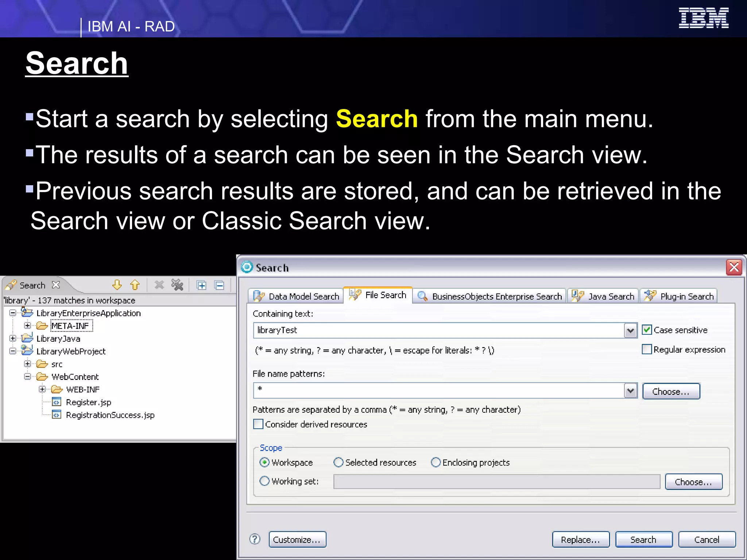Viewport: 747px width, 560px height.
Task: Click the src folder icon
Action: [x=42, y=364]
